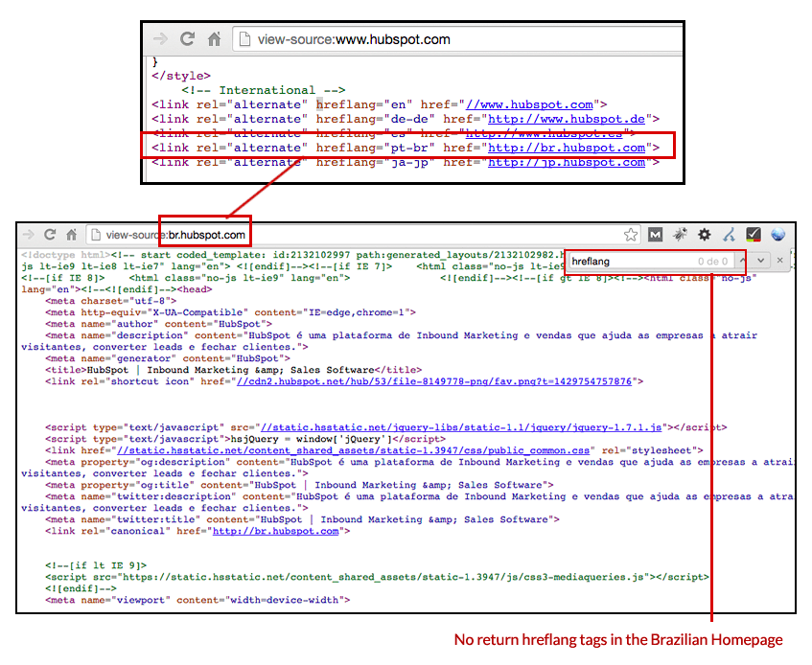Screen dimensions: 812x665
Task: Click the page icon before view-source:www.hubspot.com
Action: [x=244, y=39]
